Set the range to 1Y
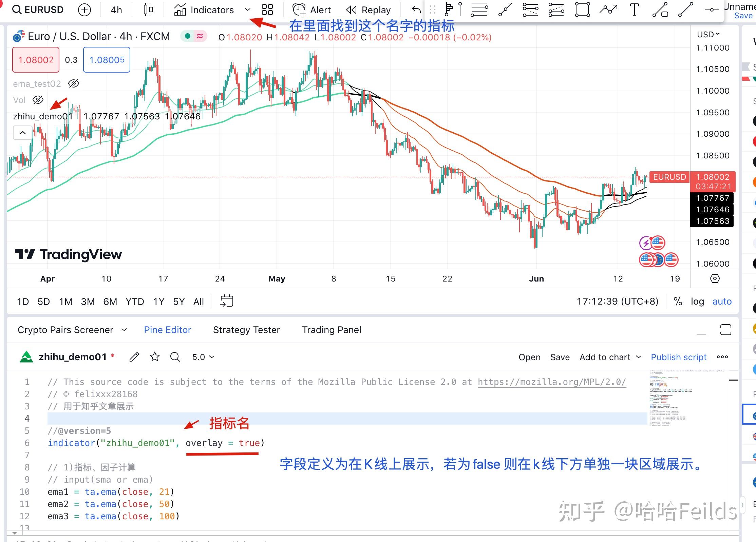This screenshot has width=756, height=542. 158,302
